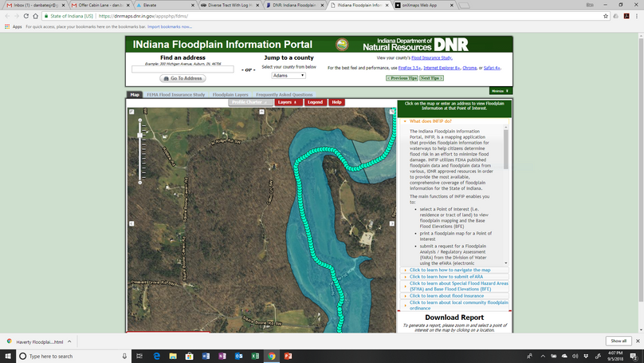Click the Next Tips button
The height and width of the screenshot is (363, 644).
tap(431, 78)
